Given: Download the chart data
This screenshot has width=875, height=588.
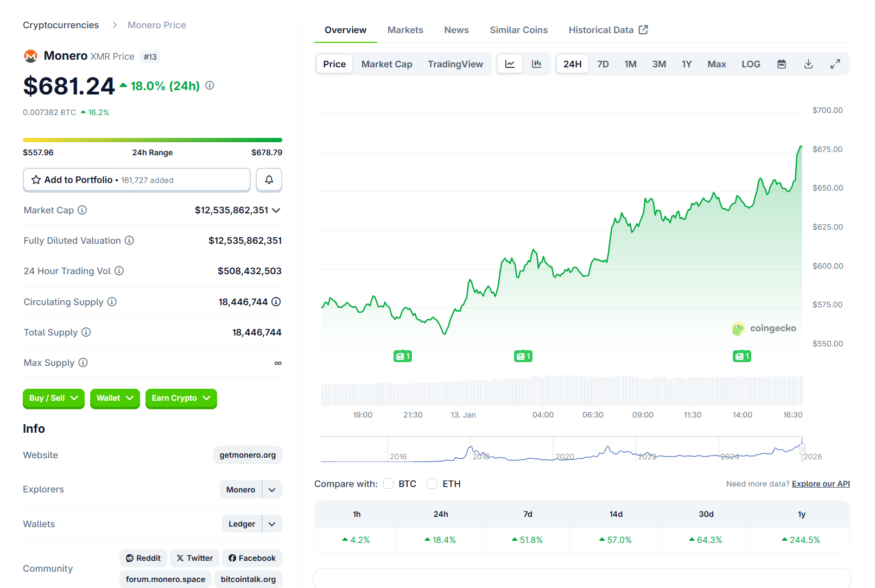Looking at the screenshot, I should pos(808,64).
